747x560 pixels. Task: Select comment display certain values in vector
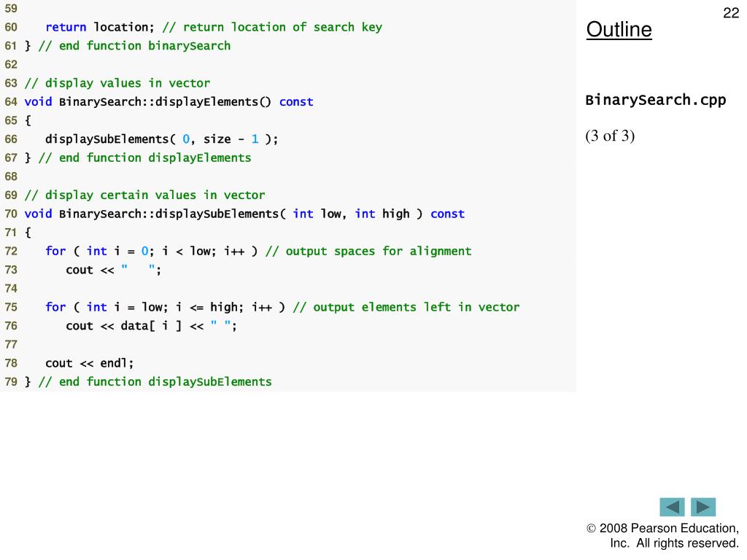[x=144, y=195]
